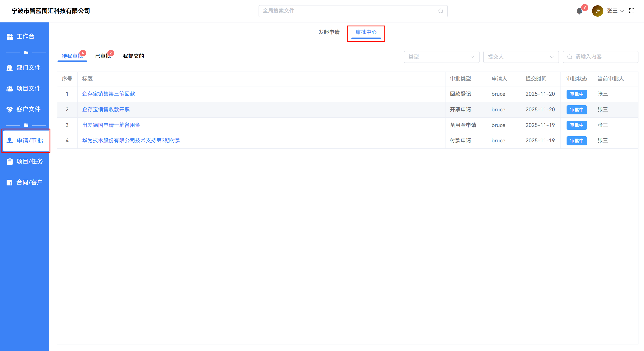Expand the 提交人 filter dropdown

[521, 57]
